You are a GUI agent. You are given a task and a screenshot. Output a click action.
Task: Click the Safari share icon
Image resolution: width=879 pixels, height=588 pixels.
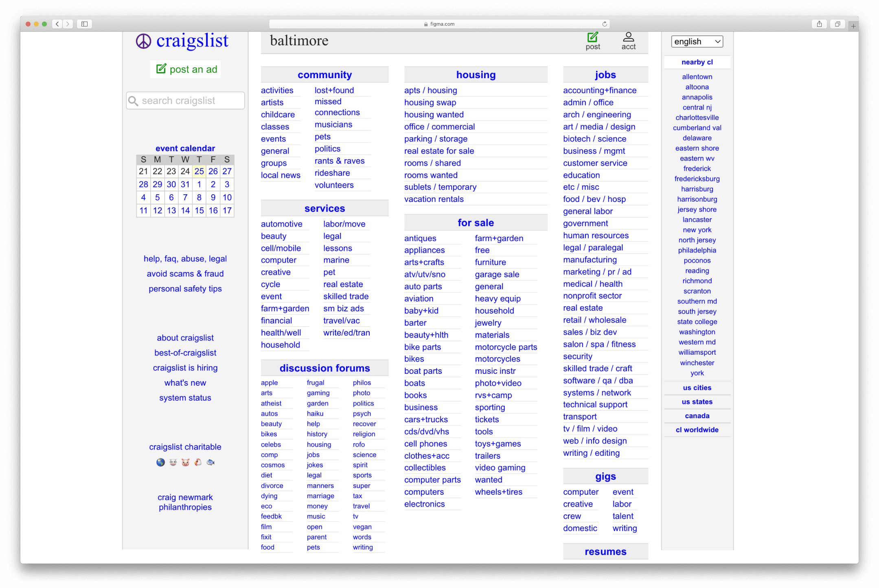click(819, 24)
